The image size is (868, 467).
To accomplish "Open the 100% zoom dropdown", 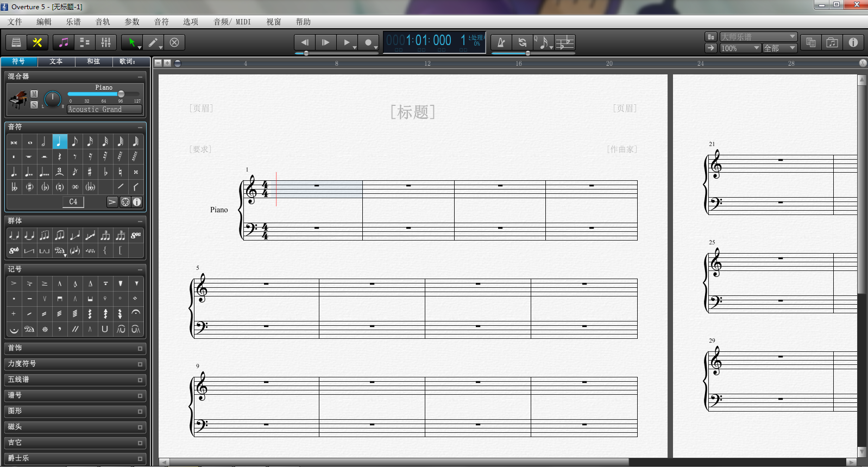I will [x=740, y=48].
